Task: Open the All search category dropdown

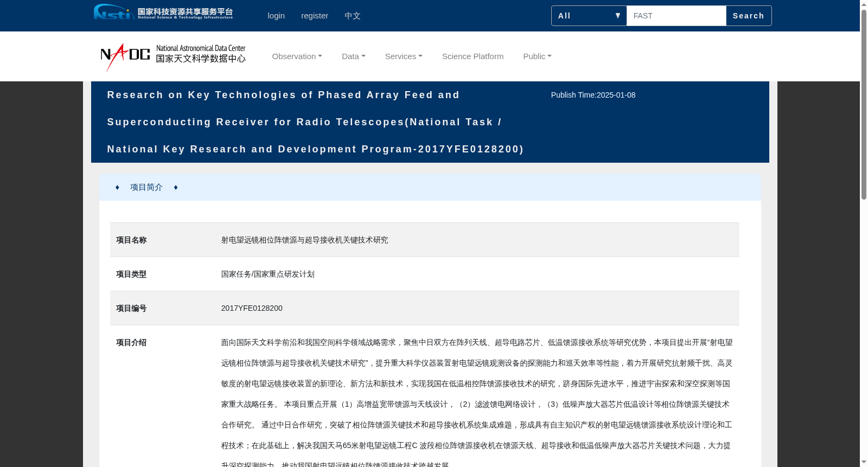Action: (x=589, y=16)
